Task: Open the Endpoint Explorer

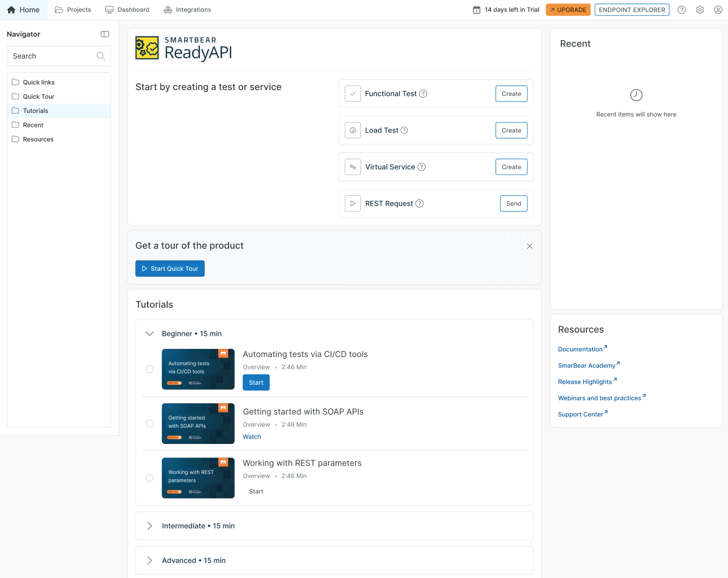Action: pyautogui.click(x=632, y=9)
